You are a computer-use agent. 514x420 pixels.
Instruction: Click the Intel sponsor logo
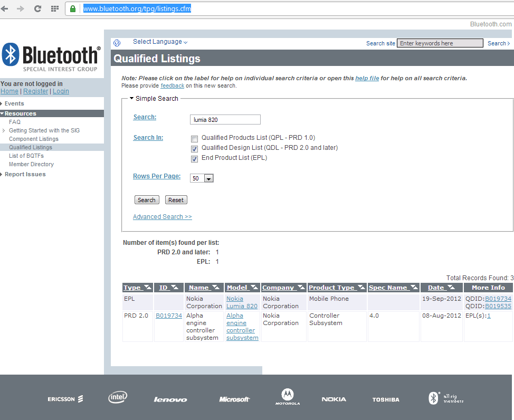(x=118, y=397)
